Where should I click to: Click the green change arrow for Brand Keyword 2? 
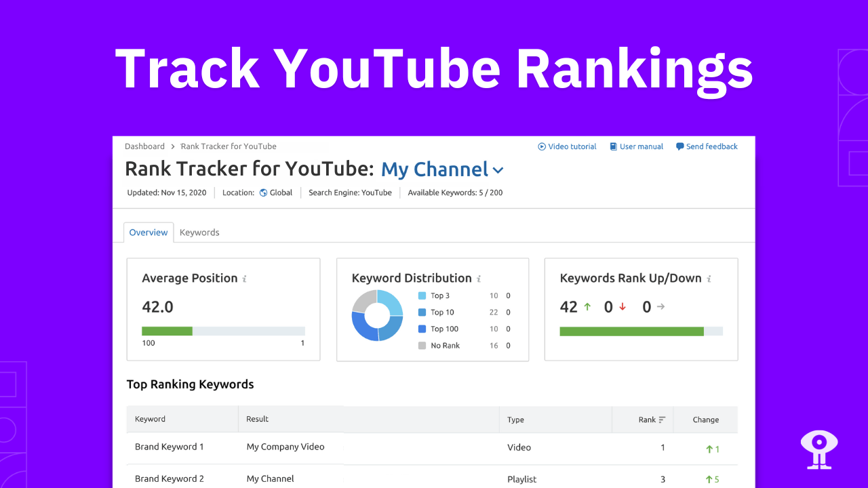[x=709, y=479]
